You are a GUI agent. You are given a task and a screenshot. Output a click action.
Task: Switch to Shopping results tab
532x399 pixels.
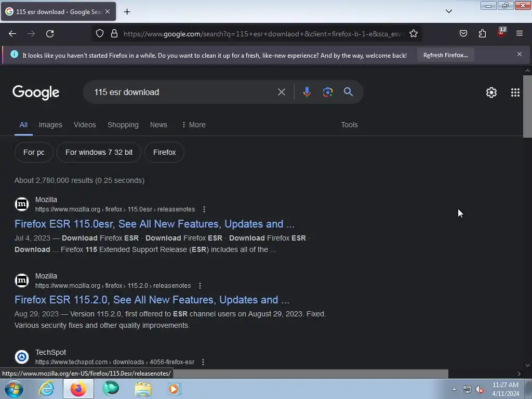coord(123,125)
